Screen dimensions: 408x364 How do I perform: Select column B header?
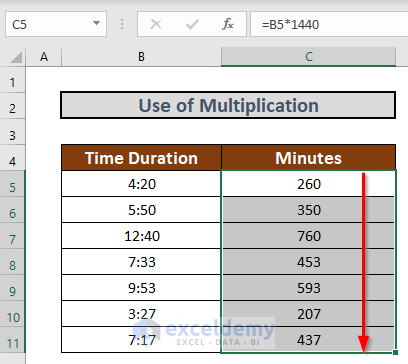(141, 57)
